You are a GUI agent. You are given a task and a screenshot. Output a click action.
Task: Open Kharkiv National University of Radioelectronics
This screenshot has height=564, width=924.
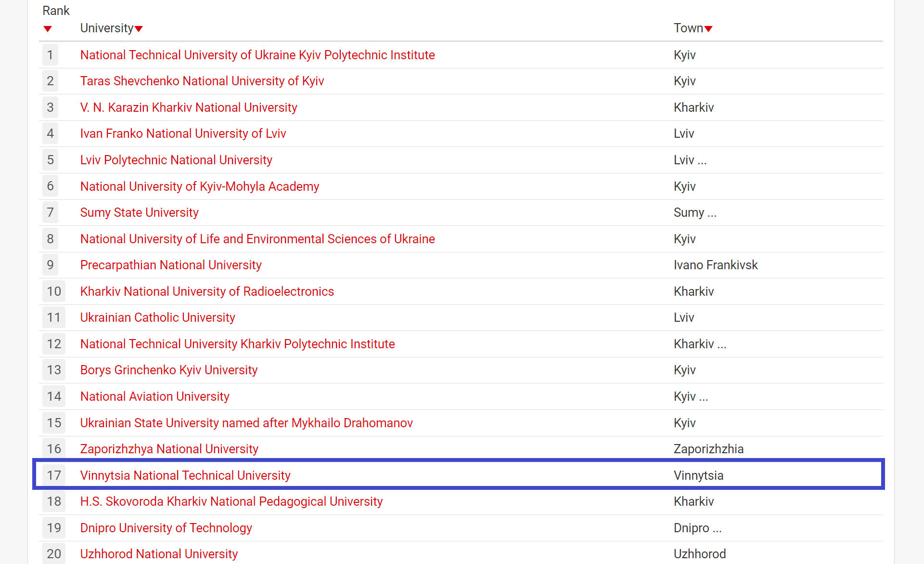207,291
